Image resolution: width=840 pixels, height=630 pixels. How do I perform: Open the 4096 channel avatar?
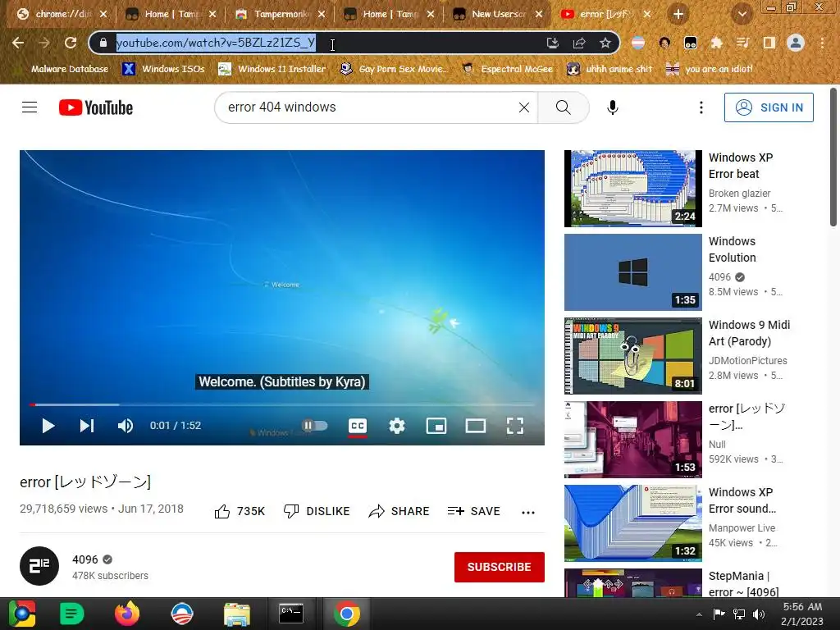(x=39, y=566)
